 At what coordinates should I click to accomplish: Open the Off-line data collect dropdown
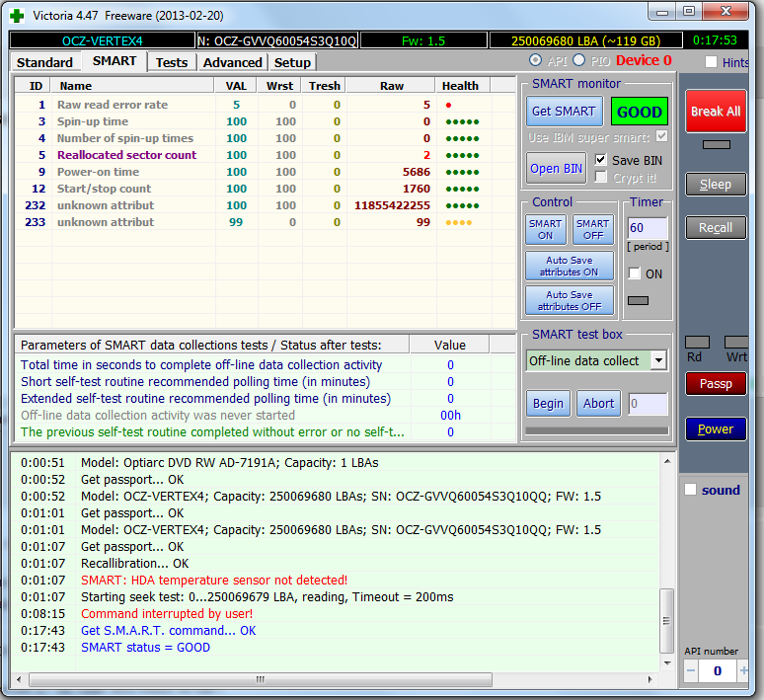click(x=658, y=360)
